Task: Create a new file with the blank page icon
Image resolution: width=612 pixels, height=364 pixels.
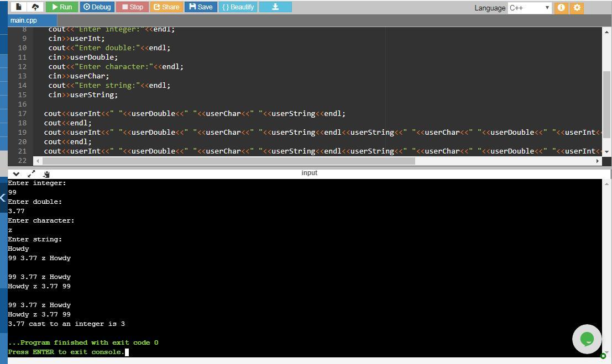Action: (x=18, y=7)
